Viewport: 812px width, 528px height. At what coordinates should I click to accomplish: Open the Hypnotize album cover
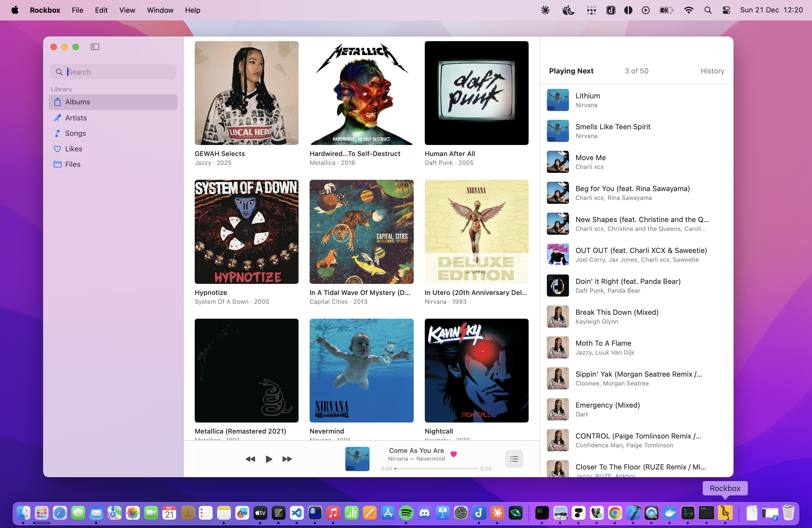coord(246,232)
